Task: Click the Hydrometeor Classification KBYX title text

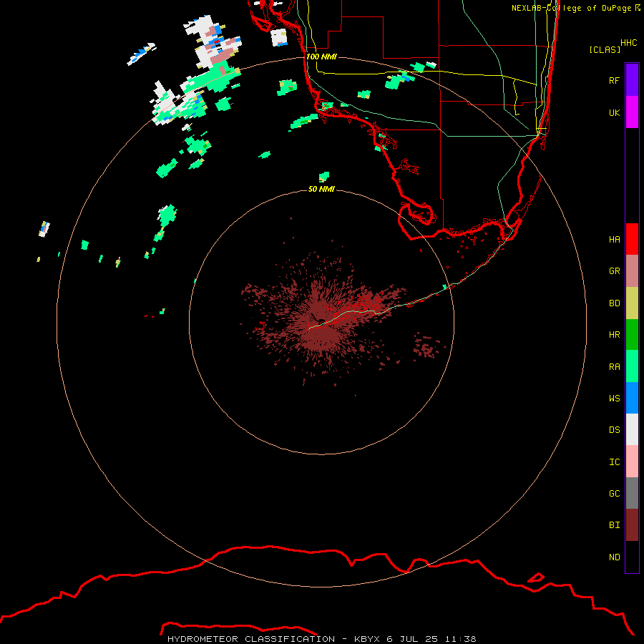Action: (321, 639)
